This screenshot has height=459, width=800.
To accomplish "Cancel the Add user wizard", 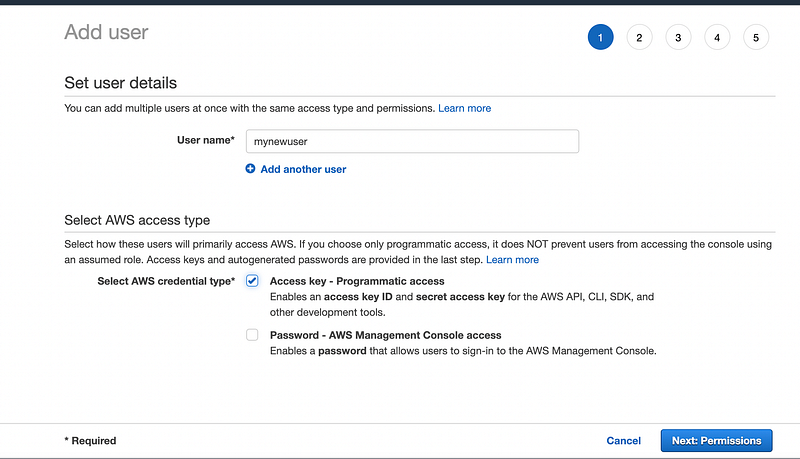I will [623, 441].
